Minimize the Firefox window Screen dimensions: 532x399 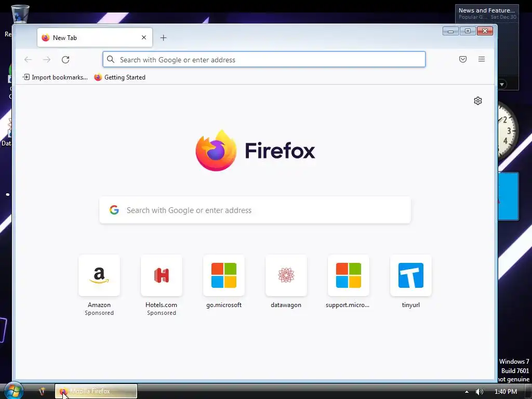click(x=450, y=31)
